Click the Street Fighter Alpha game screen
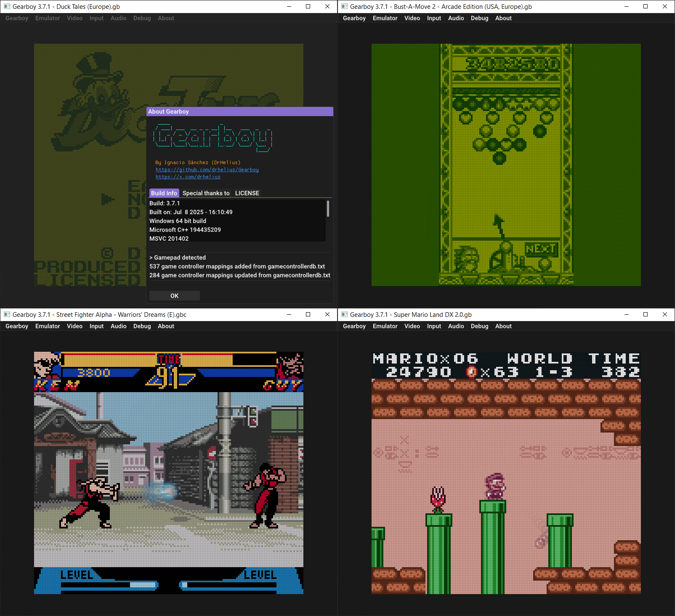The image size is (675, 616). click(169, 473)
